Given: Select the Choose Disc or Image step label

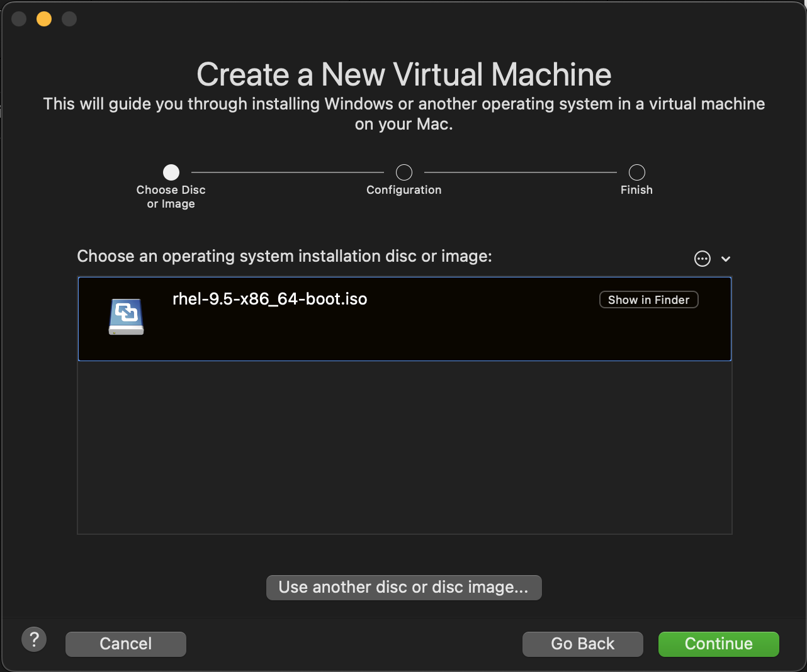Looking at the screenshot, I should (x=171, y=196).
